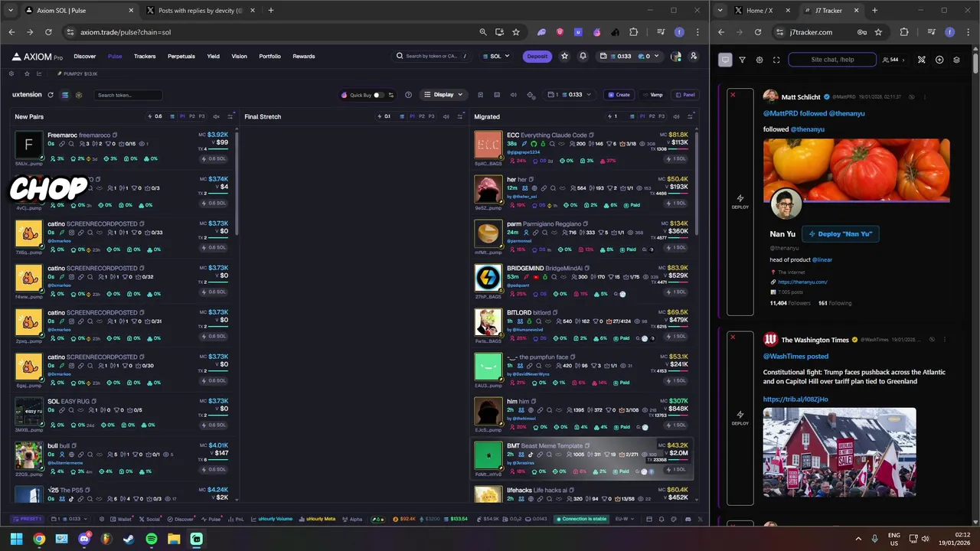
Task: Open File Explorer from the taskbar
Action: [174, 539]
